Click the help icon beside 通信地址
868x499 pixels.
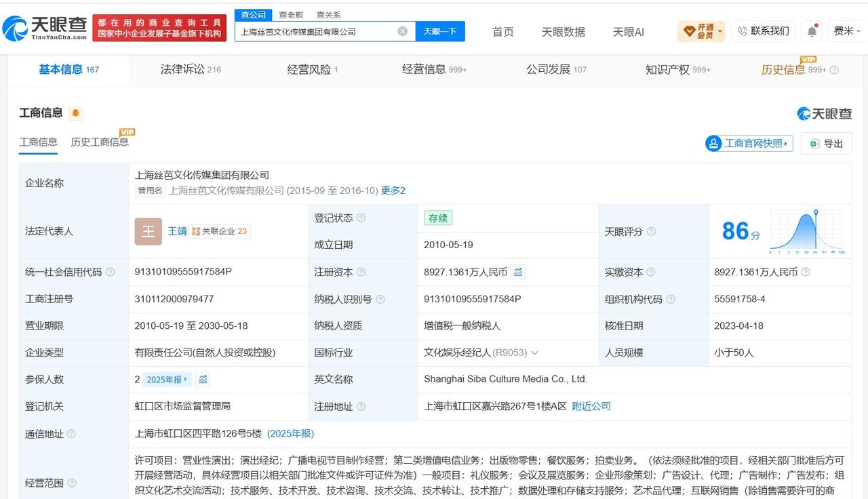click(x=71, y=434)
